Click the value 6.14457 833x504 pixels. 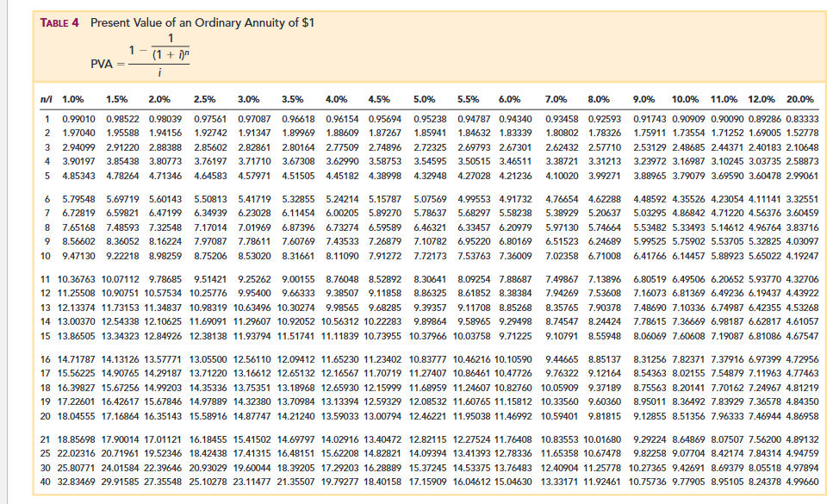pyautogui.click(x=688, y=256)
